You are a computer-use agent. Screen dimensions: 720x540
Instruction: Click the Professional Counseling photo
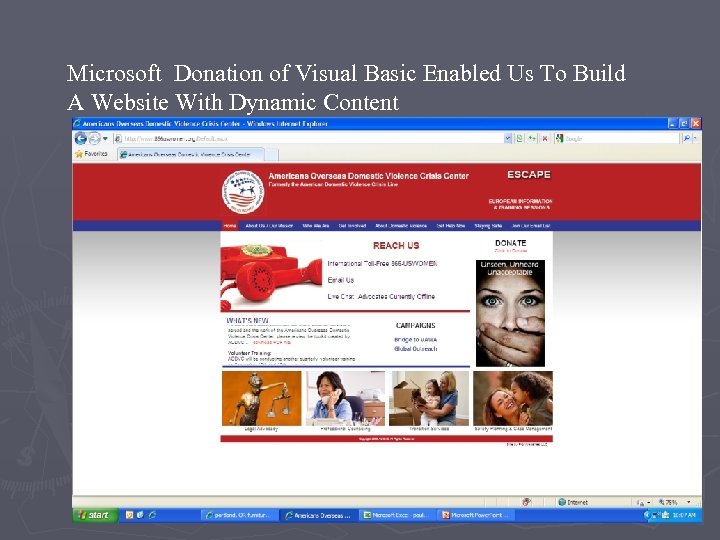[x=345, y=398]
